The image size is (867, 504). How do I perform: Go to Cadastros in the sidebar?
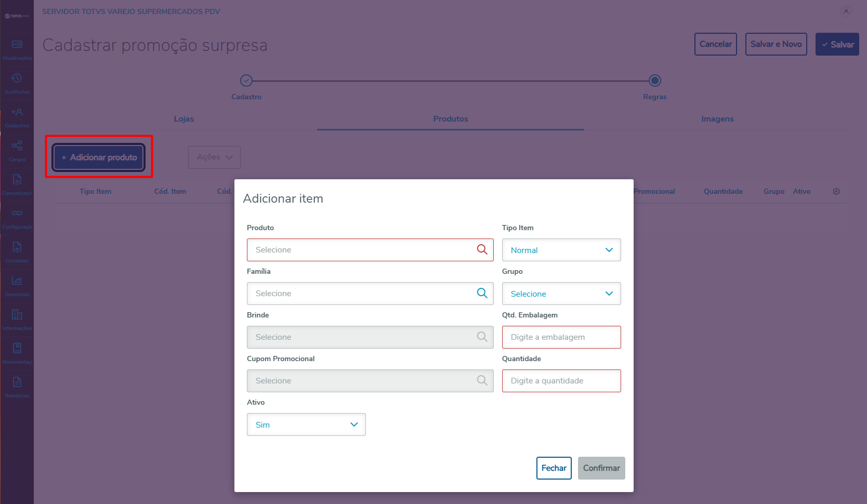point(17,113)
